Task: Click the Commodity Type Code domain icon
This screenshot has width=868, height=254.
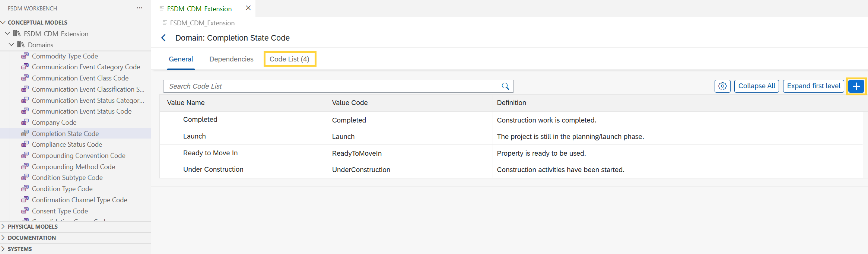Action: 25,56
